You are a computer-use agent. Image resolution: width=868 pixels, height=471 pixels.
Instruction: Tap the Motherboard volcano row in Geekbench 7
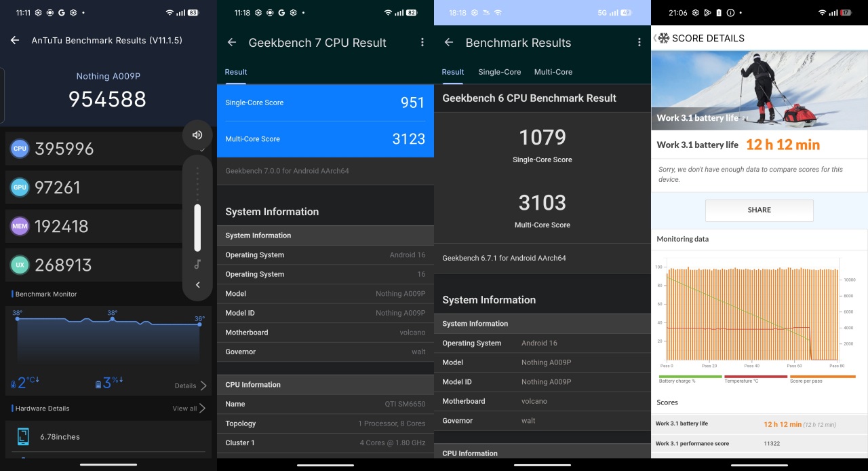coord(325,333)
